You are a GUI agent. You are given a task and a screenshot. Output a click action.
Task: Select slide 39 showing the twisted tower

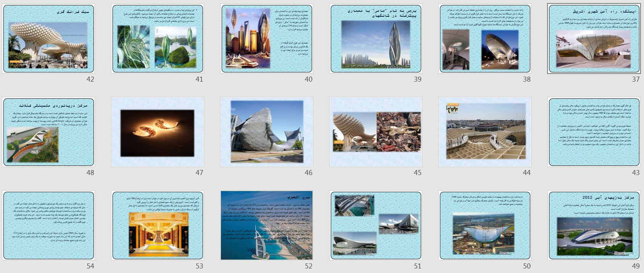pyautogui.click(x=376, y=39)
